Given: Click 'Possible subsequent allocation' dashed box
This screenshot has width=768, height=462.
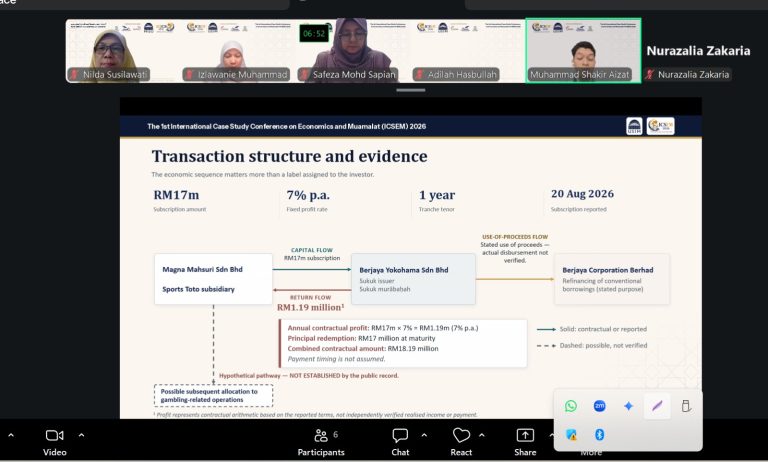Looking at the screenshot, I should click(214, 396).
